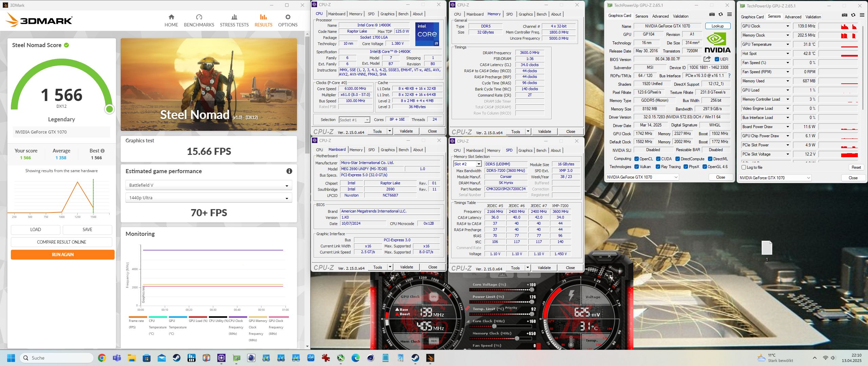Open Estimated game performance info icon
This screenshot has width=868, height=366.
(289, 171)
